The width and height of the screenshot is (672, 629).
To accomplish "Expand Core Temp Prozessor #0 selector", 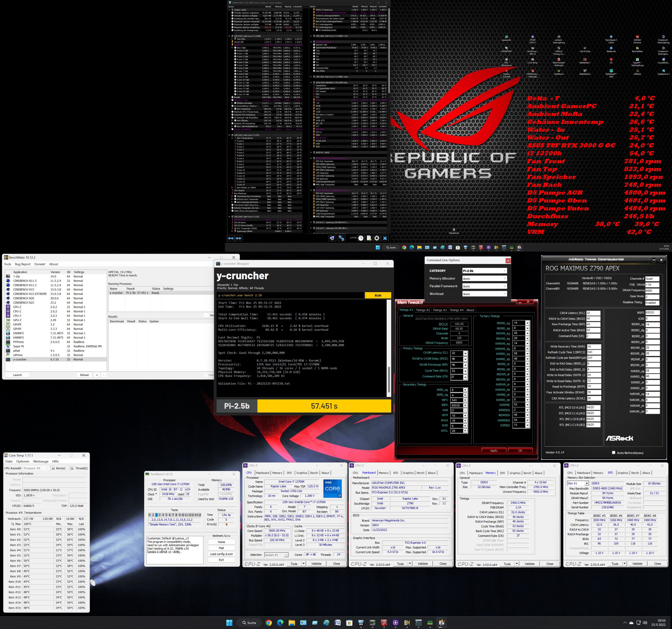I will click(36, 468).
